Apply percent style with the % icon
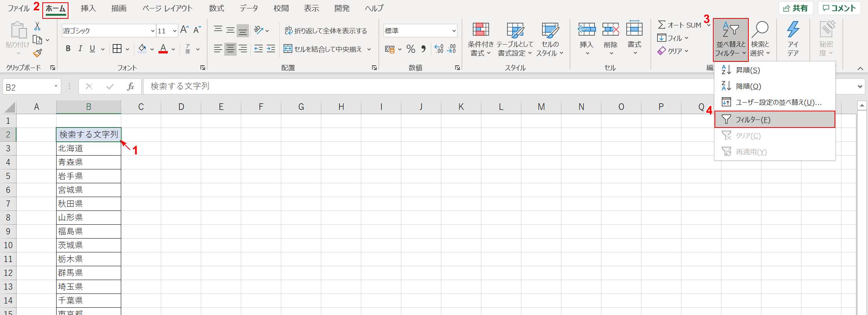This screenshot has height=315, width=868. pyautogui.click(x=411, y=49)
